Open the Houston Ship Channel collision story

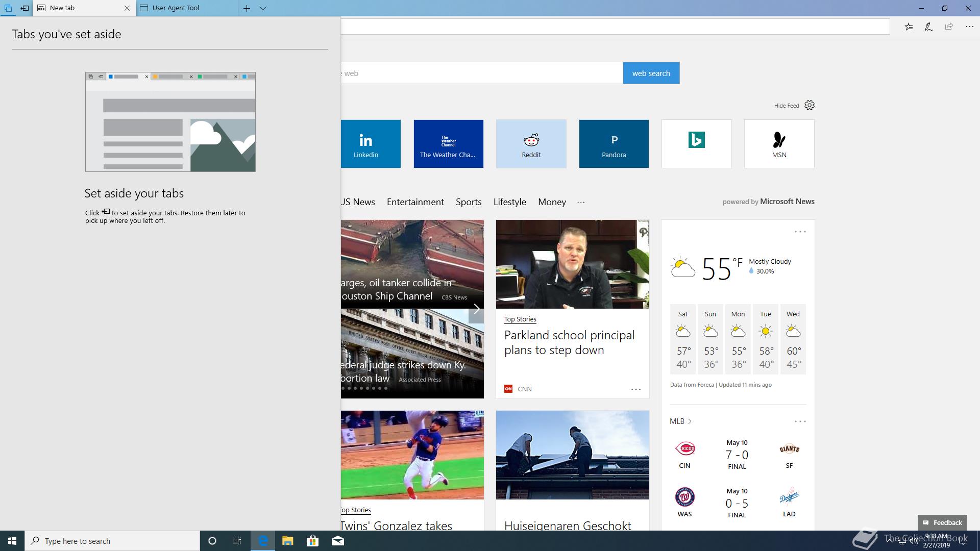(x=412, y=264)
